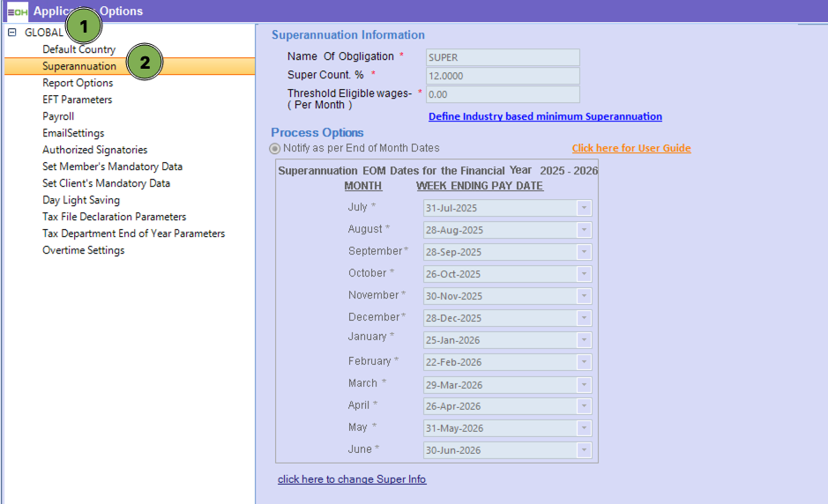Select 'Notify as per End of Month Dates'
The height and width of the screenshot is (504, 828).
click(275, 149)
